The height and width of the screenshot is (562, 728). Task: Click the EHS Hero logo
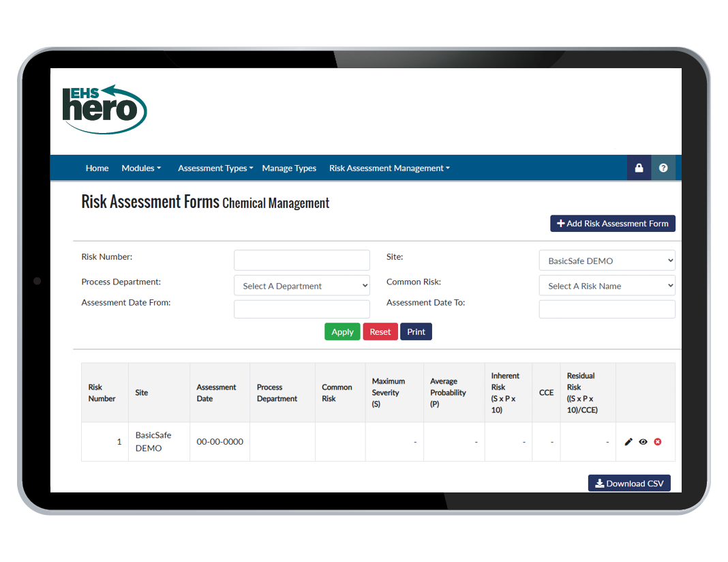tap(104, 109)
